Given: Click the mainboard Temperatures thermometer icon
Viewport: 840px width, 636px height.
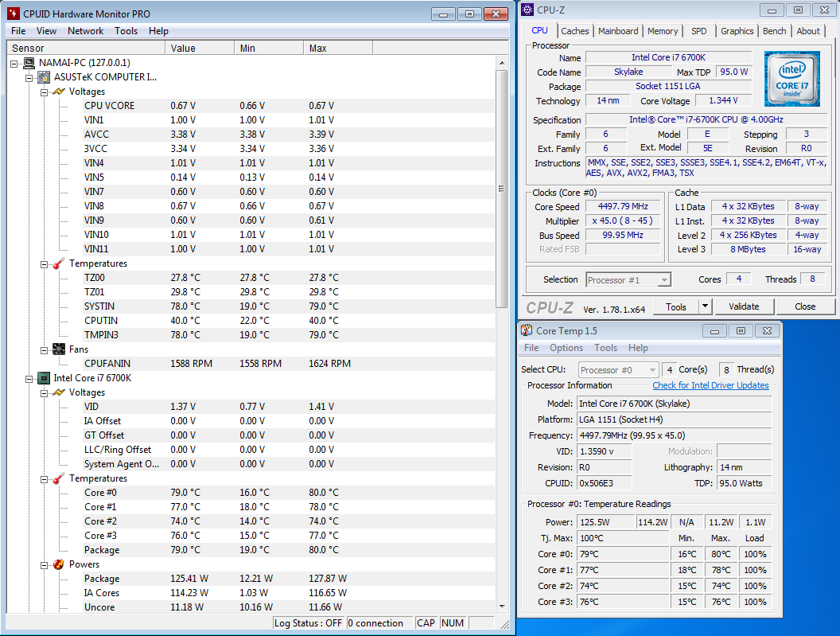Looking at the screenshot, I should click(58, 263).
